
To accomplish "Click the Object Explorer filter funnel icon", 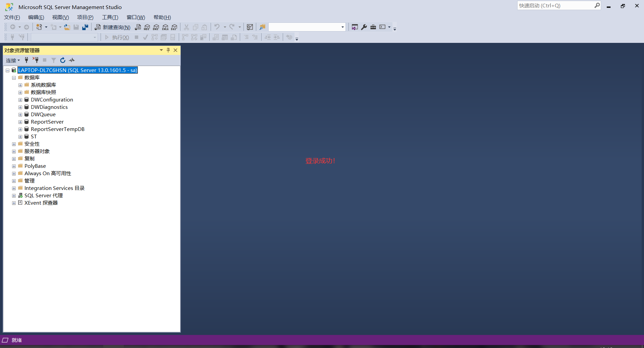I will (x=53, y=60).
